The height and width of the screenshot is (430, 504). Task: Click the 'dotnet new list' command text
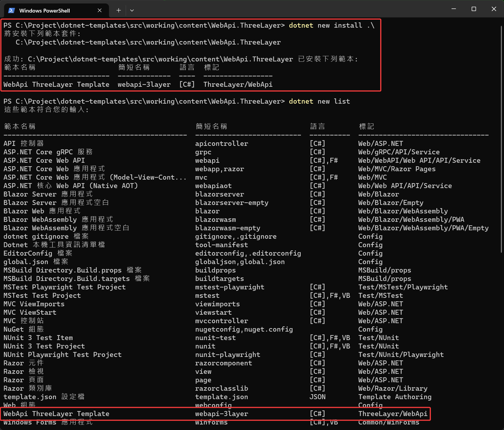[319, 102]
